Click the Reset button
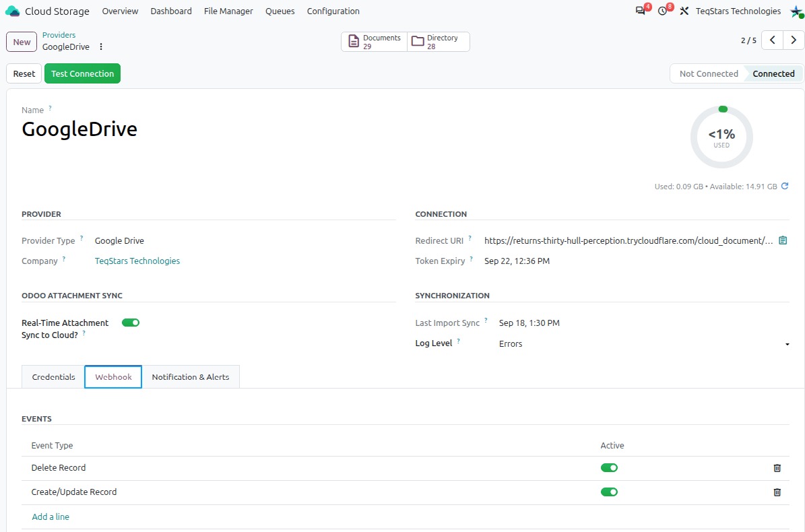 pyautogui.click(x=24, y=73)
